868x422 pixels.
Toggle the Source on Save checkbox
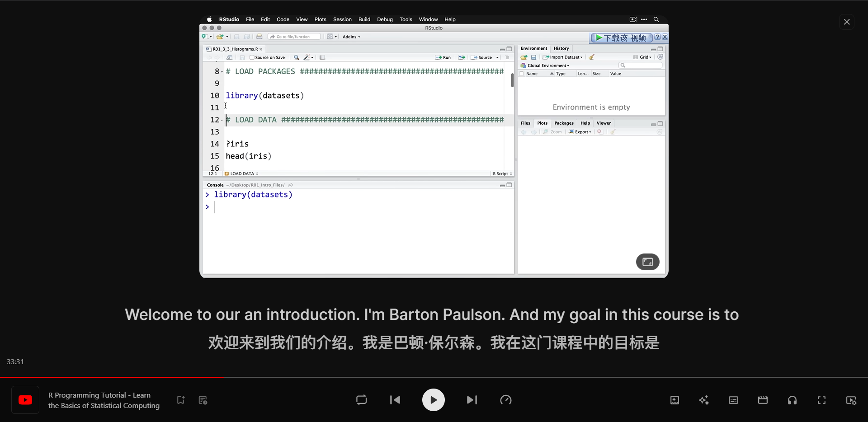pos(252,57)
